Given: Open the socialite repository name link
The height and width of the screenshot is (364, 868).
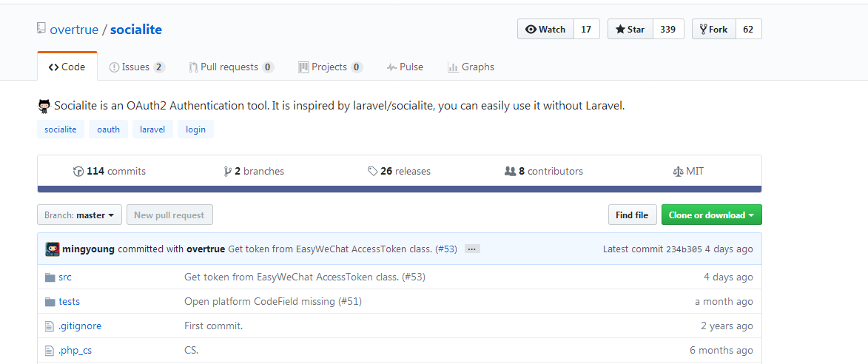Looking at the screenshot, I should (136, 30).
